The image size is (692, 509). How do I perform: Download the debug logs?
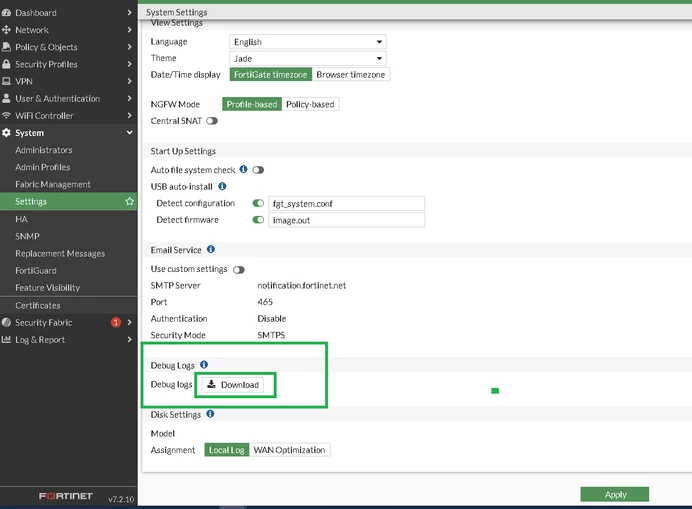(x=233, y=385)
